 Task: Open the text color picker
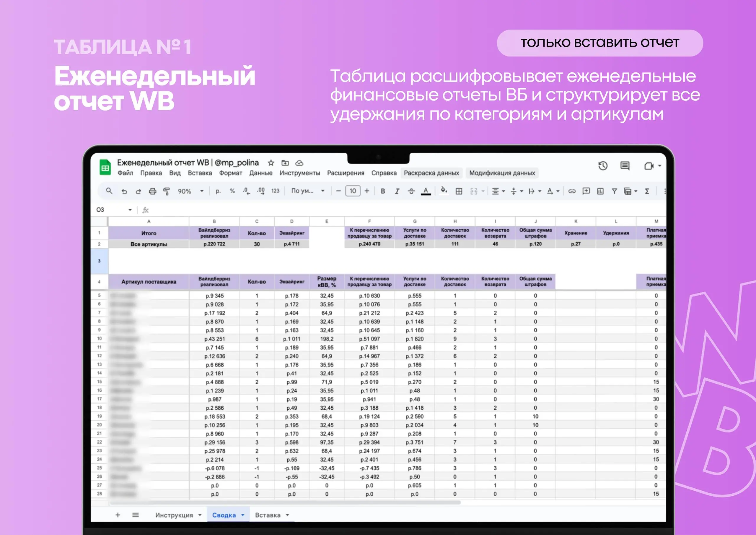click(426, 191)
